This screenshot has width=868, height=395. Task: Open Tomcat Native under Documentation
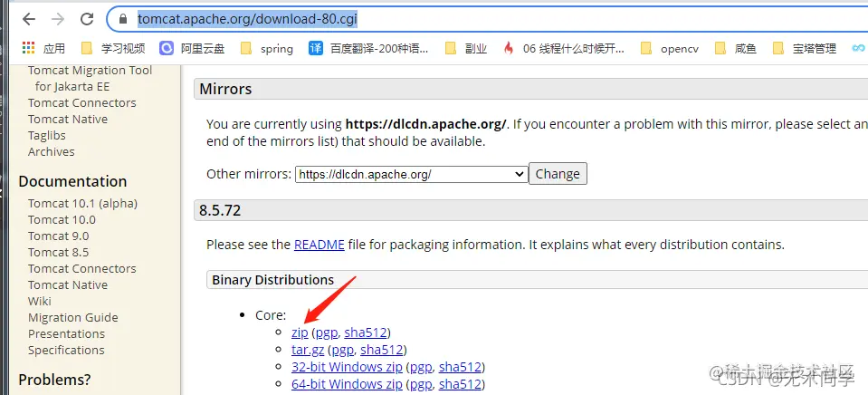[x=68, y=285]
